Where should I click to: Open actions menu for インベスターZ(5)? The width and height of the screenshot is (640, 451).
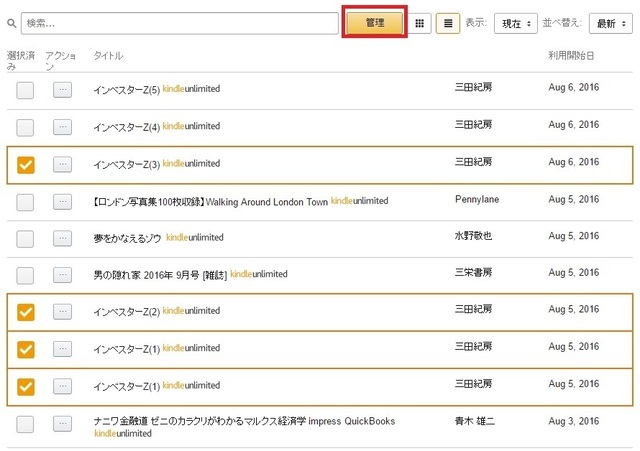pyautogui.click(x=62, y=89)
